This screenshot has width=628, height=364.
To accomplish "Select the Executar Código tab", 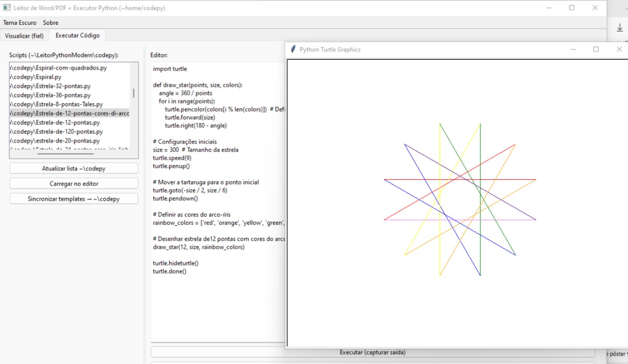I will pyautogui.click(x=78, y=35).
